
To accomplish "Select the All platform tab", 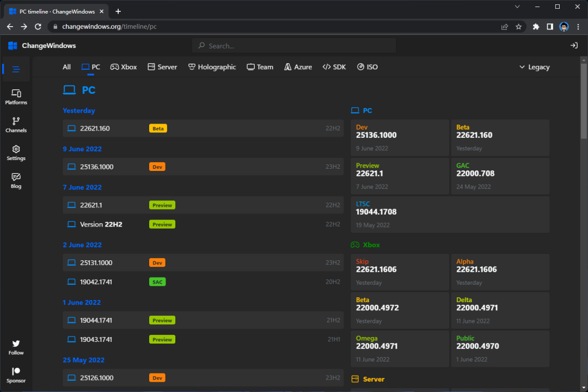I will (x=67, y=67).
